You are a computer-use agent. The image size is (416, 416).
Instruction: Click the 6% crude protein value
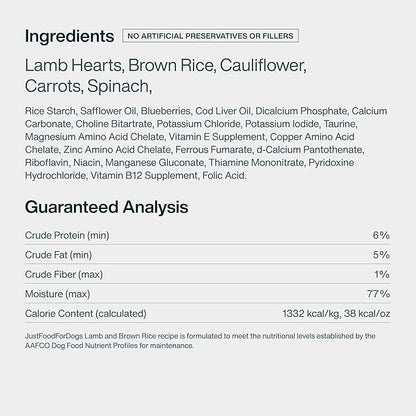[381, 235]
